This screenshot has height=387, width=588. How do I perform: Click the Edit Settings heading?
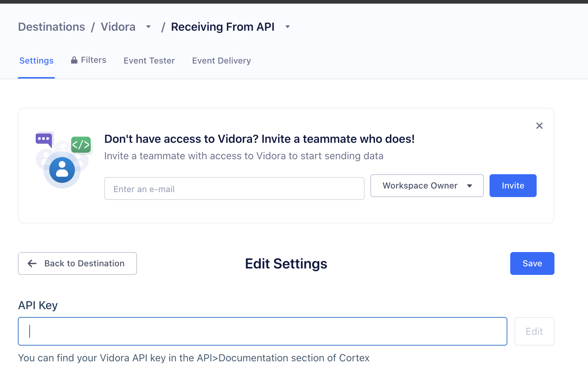coord(286,264)
